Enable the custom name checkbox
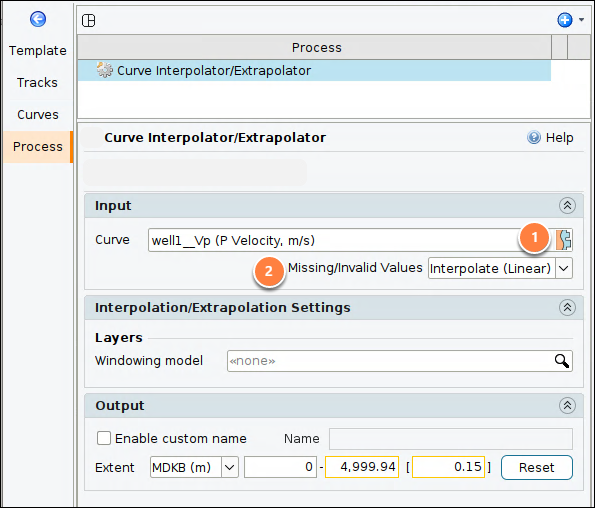 (x=104, y=438)
